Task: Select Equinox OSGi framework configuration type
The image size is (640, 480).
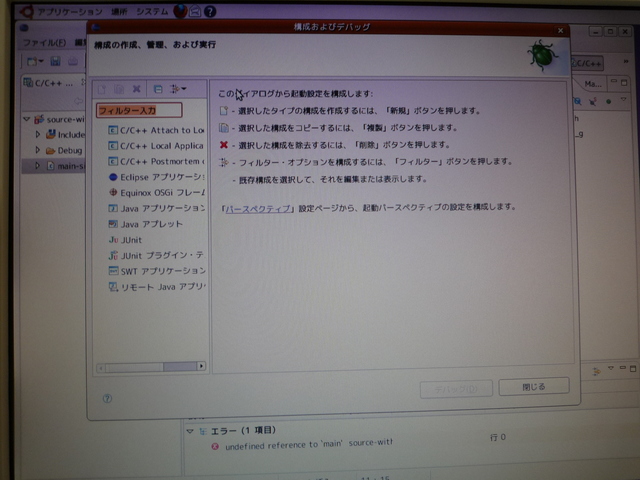Action: (x=157, y=193)
